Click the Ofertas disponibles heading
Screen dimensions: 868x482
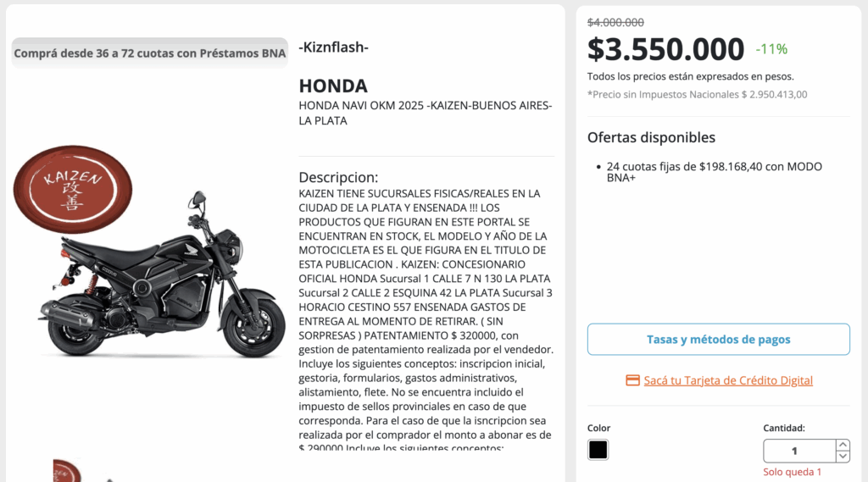coord(651,137)
